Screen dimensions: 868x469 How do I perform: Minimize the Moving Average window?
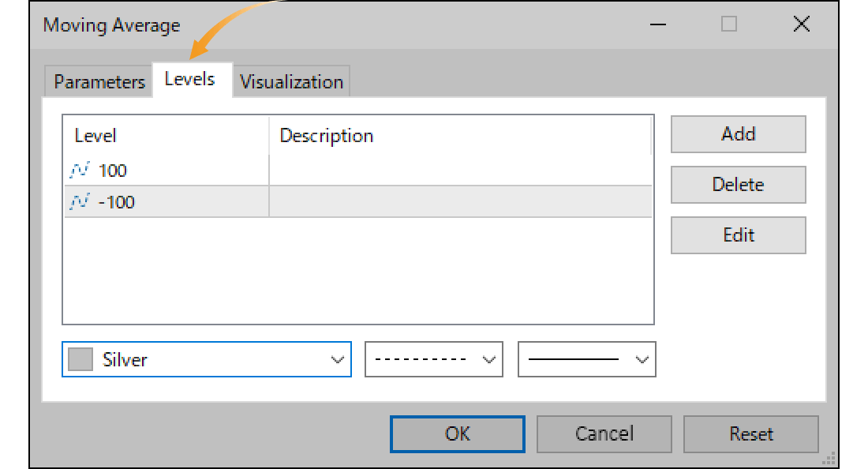(657, 24)
